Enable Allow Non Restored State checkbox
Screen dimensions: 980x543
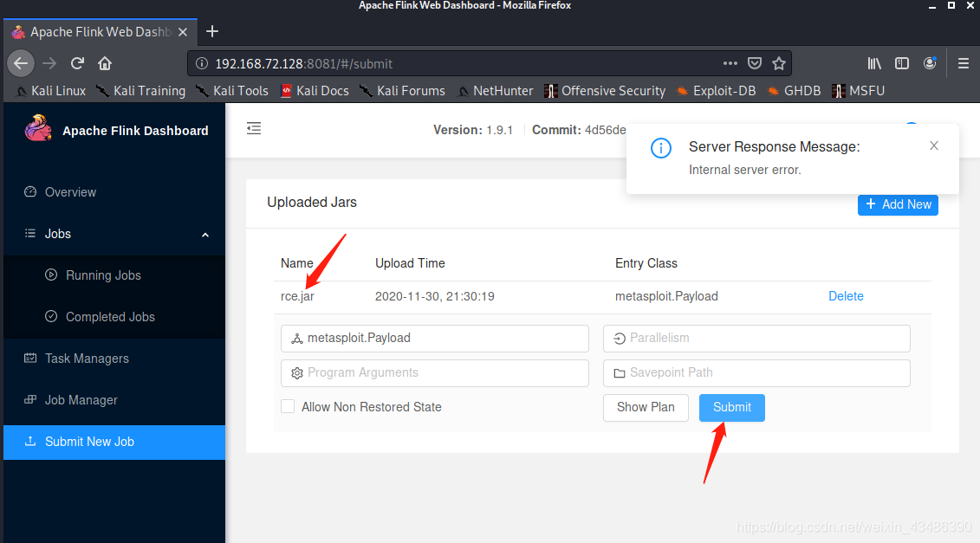tap(288, 407)
